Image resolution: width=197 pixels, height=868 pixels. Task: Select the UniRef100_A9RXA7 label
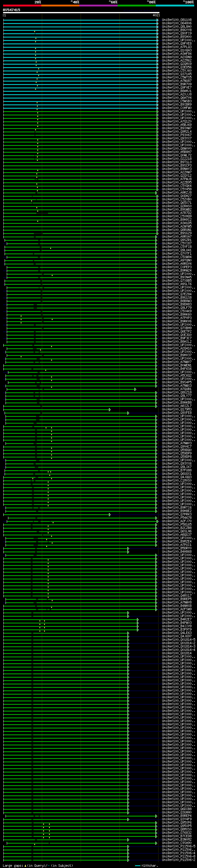click(177, 236)
